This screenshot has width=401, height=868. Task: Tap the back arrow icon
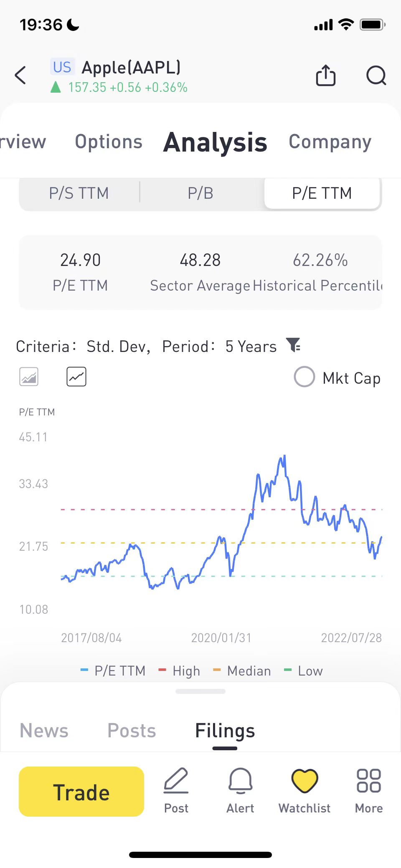tap(20, 76)
